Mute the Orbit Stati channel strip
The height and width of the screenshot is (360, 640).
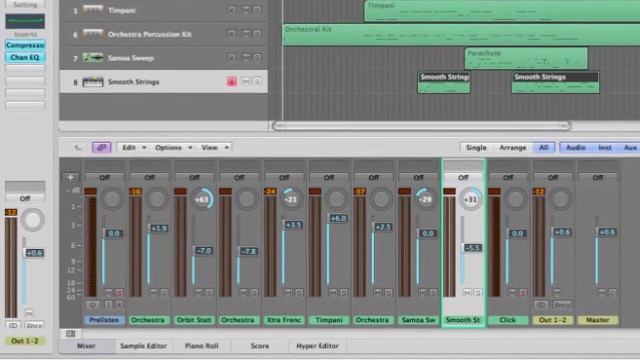[x=198, y=293]
